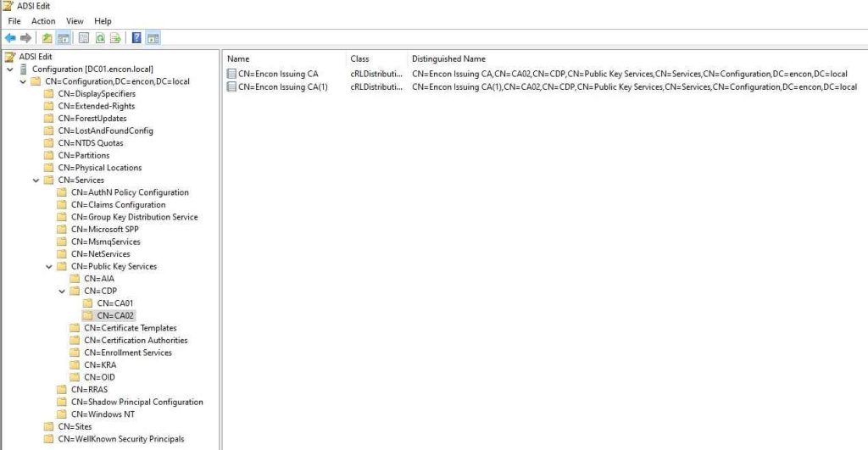Collapse the CN=CDP tree node
This screenshot has width=868, height=450.
point(62,291)
